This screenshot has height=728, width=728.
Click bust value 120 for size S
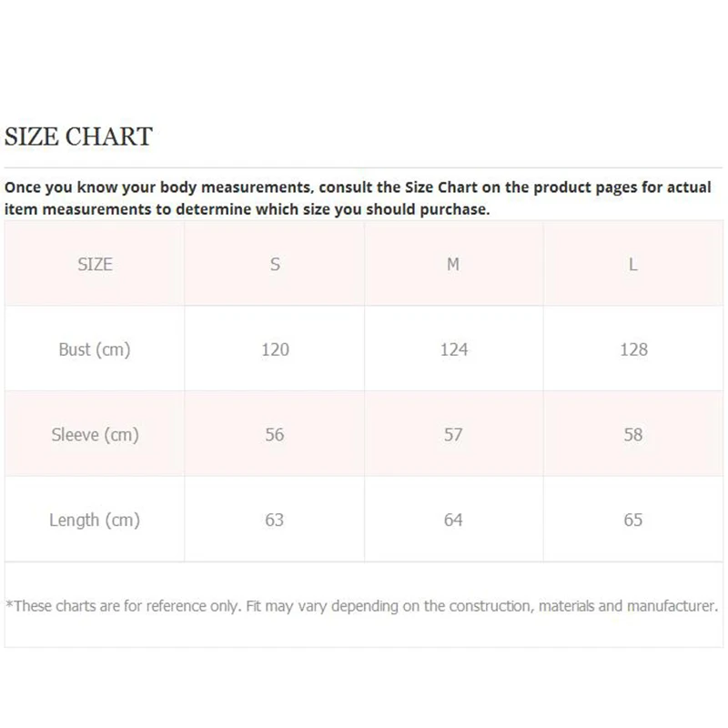click(x=275, y=349)
